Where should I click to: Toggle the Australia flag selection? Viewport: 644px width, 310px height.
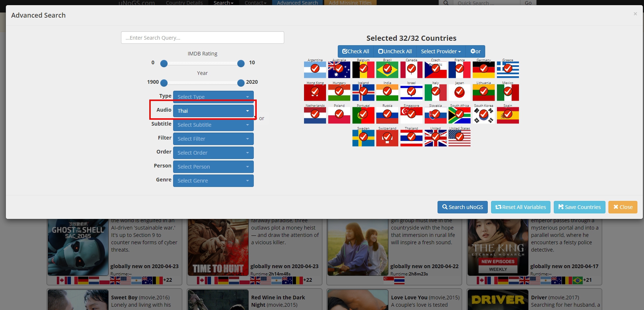[x=339, y=69]
